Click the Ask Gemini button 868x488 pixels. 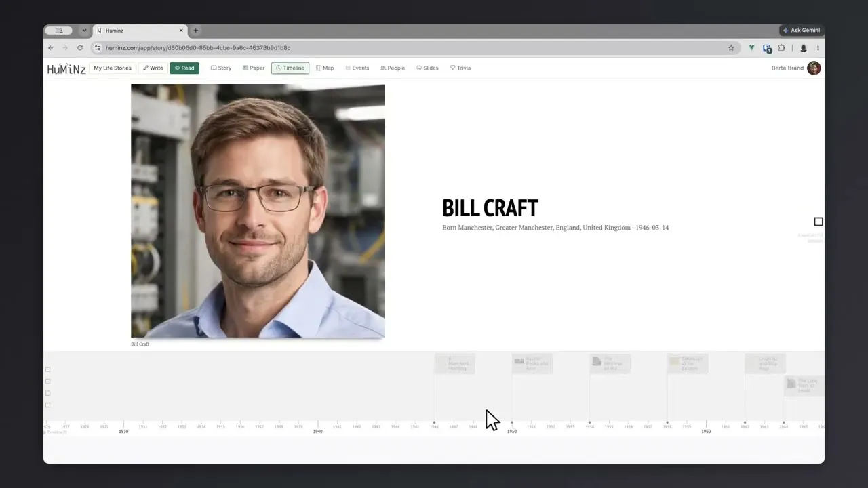801,30
